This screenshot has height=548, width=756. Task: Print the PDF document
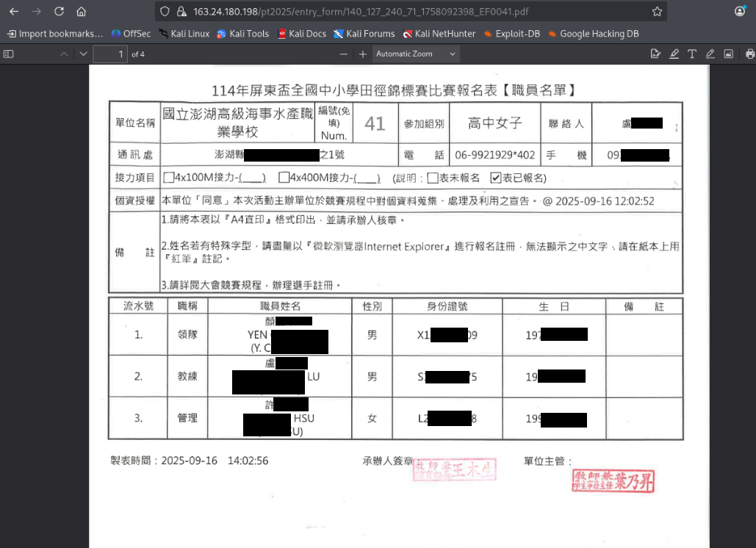[x=749, y=54]
